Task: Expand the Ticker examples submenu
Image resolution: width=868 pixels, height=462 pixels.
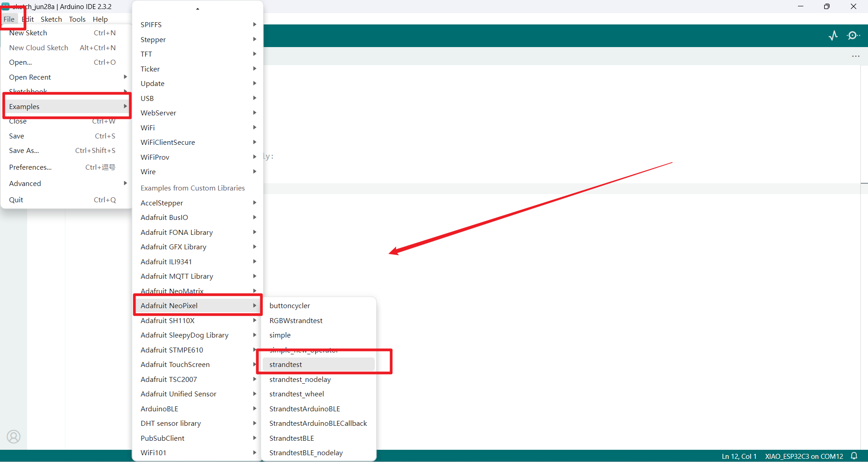Action: click(x=198, y=69)
